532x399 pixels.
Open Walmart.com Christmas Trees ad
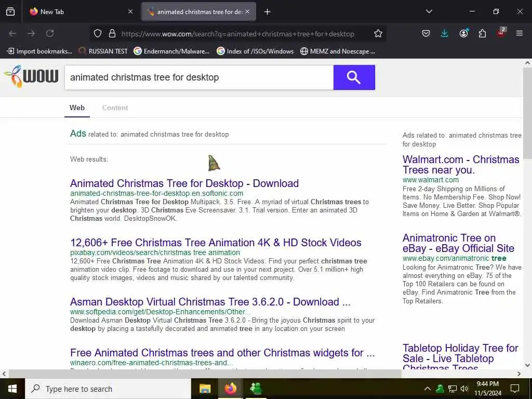click(461, 165)
